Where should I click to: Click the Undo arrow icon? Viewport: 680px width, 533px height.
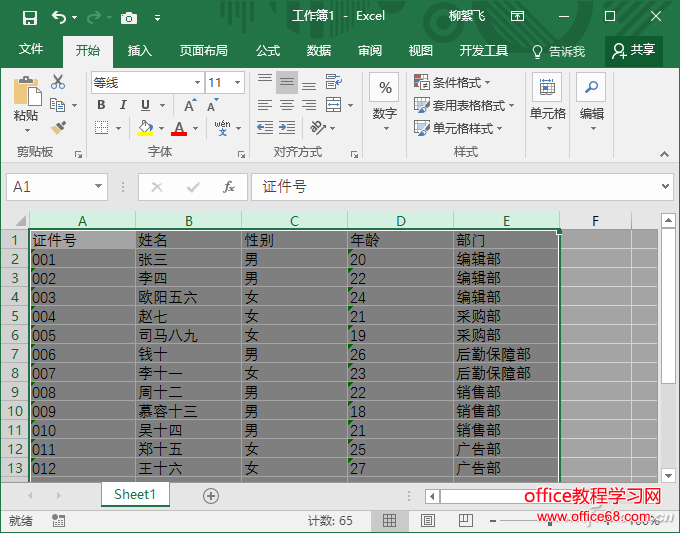pos(59,17)
